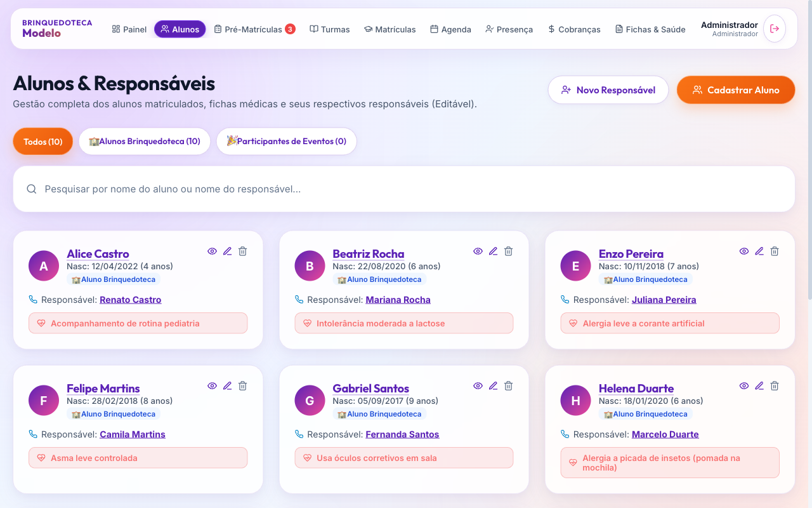
Task: Open the Fichas & Saúde menu item
Action: (x=650, y=29)
